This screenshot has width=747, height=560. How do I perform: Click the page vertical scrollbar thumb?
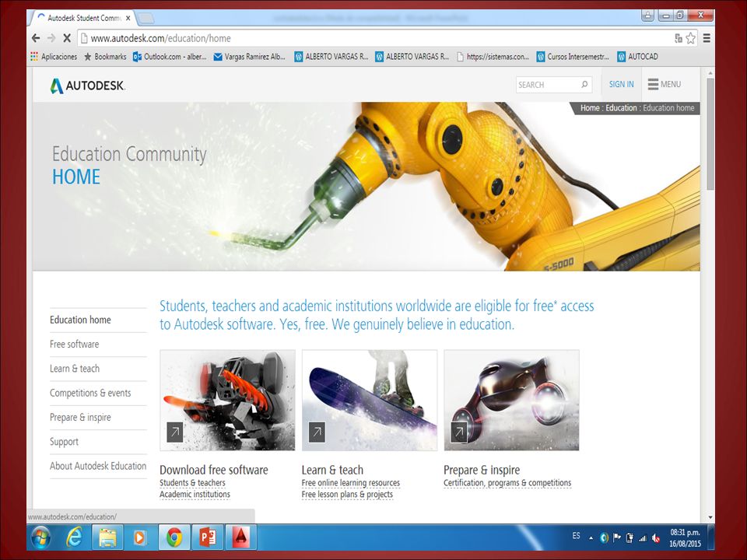(710, 133)
